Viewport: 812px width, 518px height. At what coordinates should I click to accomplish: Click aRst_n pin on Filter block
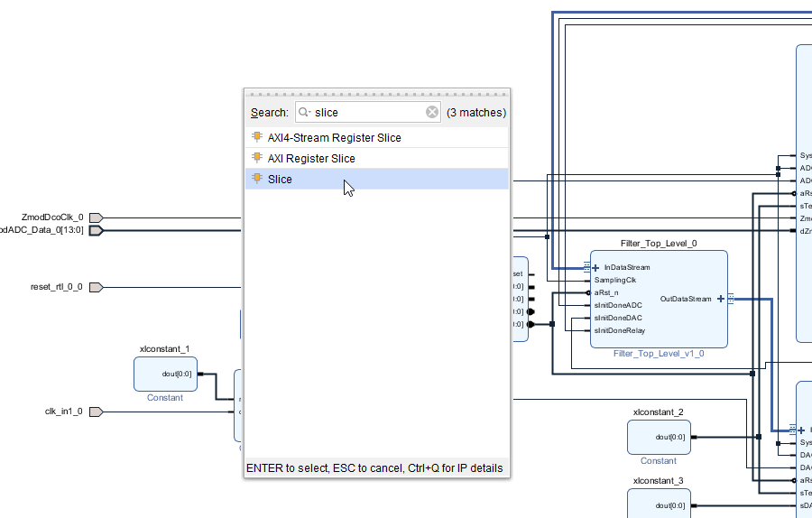(606, 292)
